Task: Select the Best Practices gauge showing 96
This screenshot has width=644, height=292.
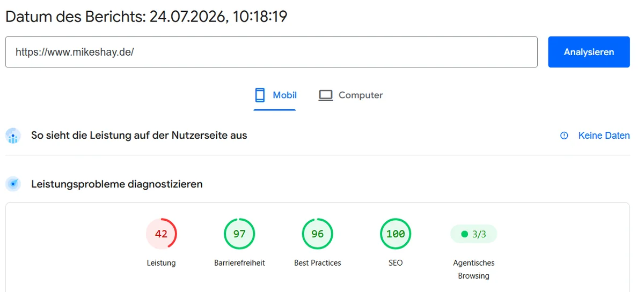Action: click(x=318, y=234)
